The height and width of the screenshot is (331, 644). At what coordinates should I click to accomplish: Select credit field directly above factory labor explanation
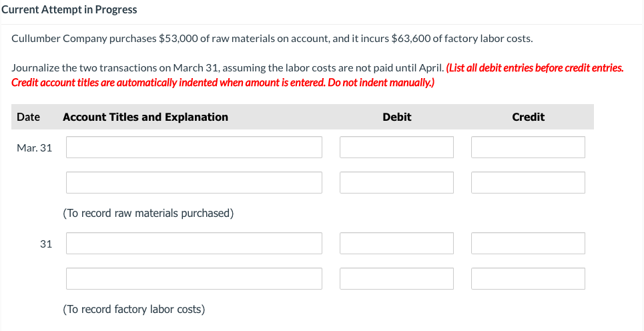tap(528, 279)
